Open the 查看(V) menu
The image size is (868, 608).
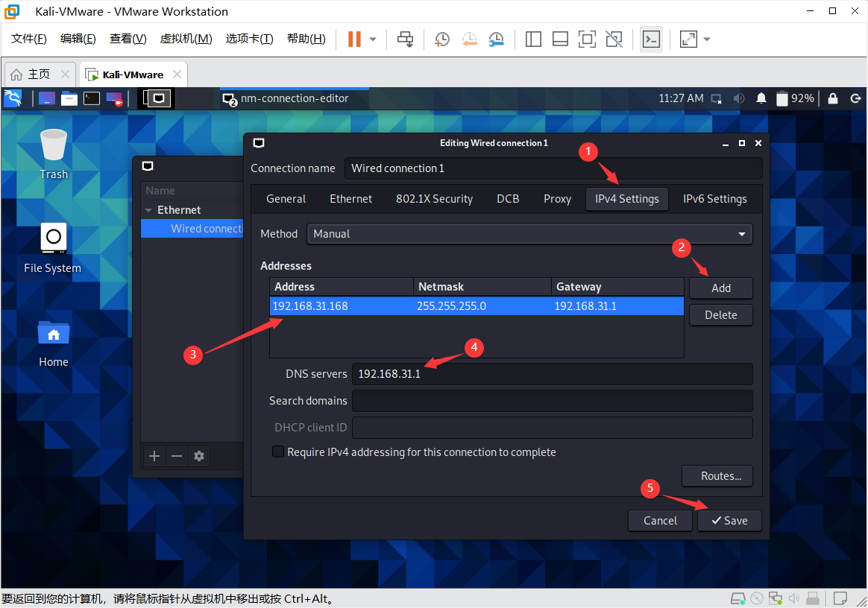coord(128,39)
